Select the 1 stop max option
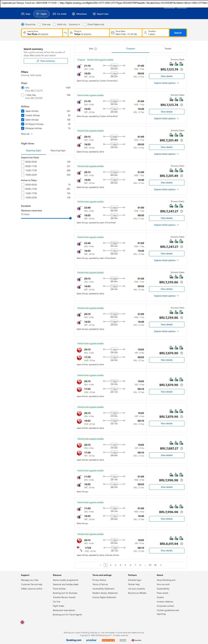Viewport: 208px width, 644px height. pos(23,95)
